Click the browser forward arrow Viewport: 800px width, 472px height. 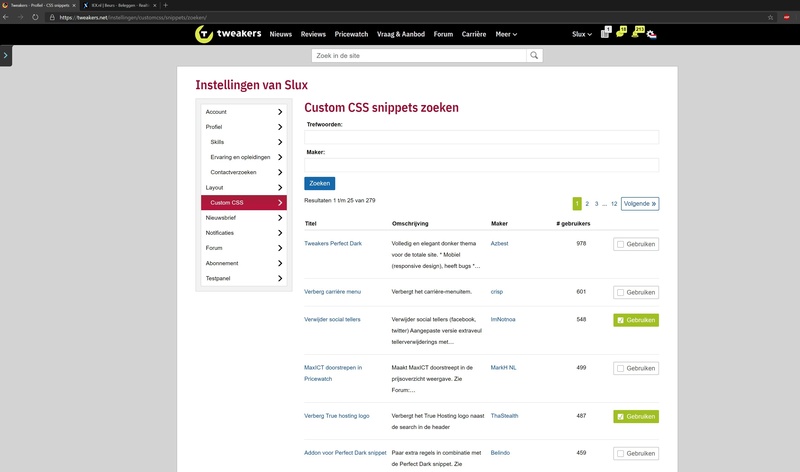[20, 17]
